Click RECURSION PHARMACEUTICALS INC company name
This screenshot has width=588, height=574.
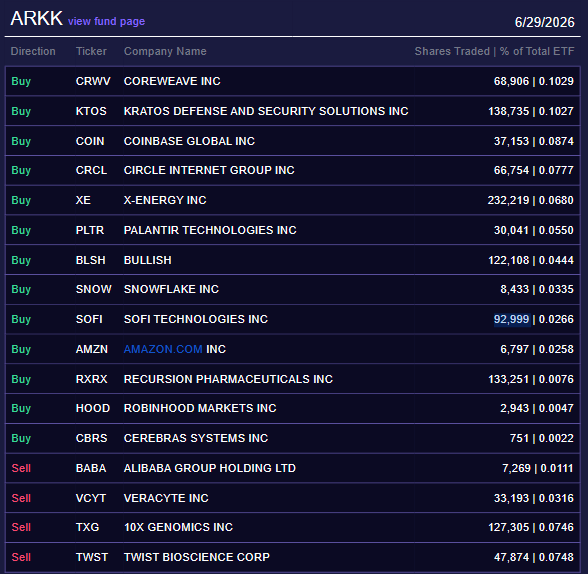228,379
